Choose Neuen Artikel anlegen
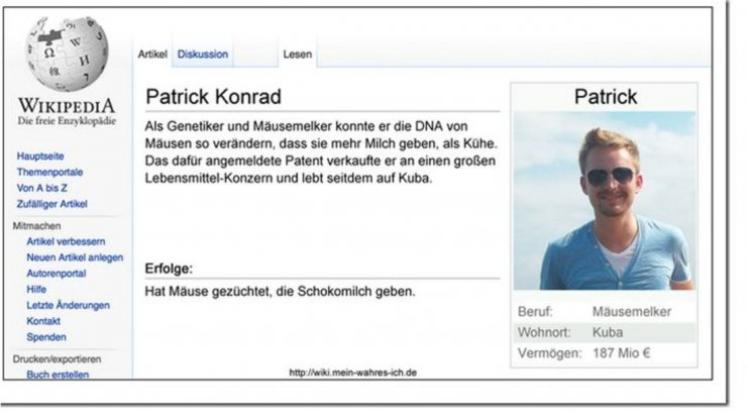 coord(75,257)
